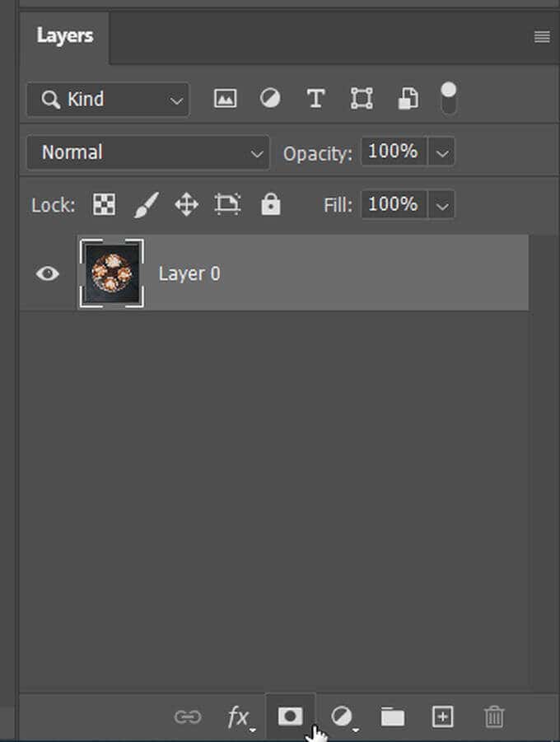Image resolution: width=560 pixels, height=742 pixels.
Task: Filter layers by pixel layers icon
Action: 226,99
